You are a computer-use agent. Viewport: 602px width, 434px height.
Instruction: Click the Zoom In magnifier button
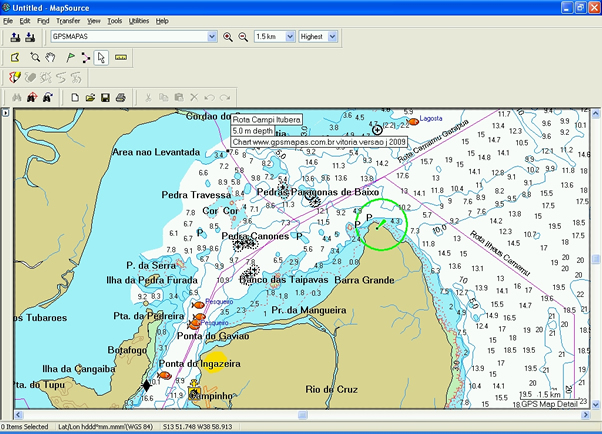[228, 37]
